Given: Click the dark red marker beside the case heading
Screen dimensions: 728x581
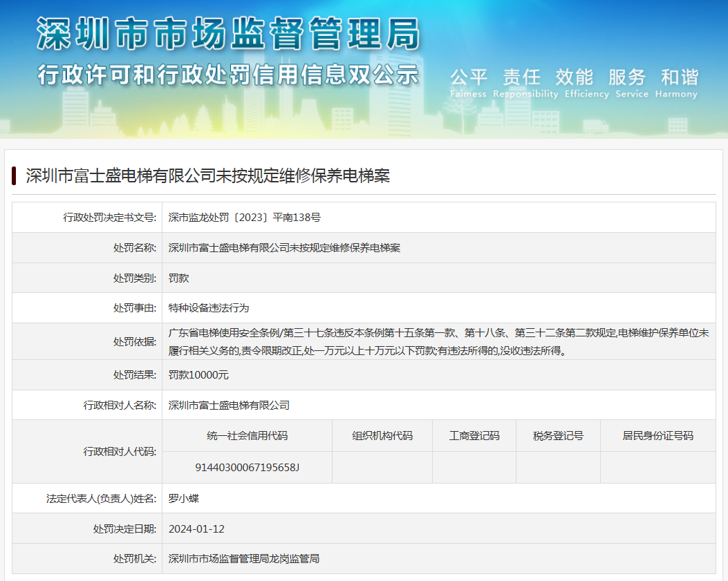Looking at the screenshot, I should (x=14, y=175).
